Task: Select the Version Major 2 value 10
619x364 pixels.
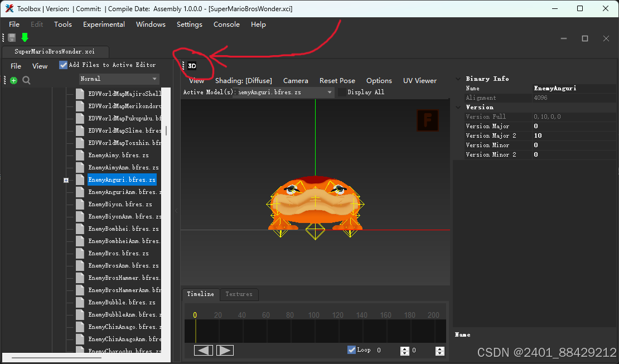Action: point(574,135)
